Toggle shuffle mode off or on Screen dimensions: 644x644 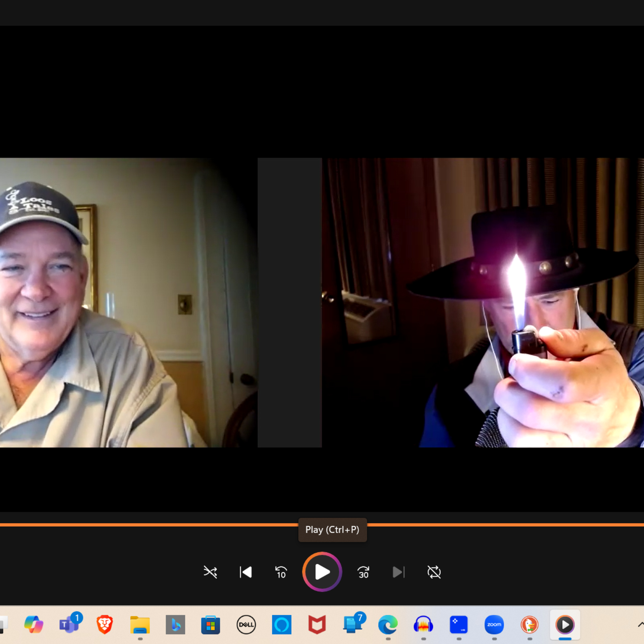point(210,572)
